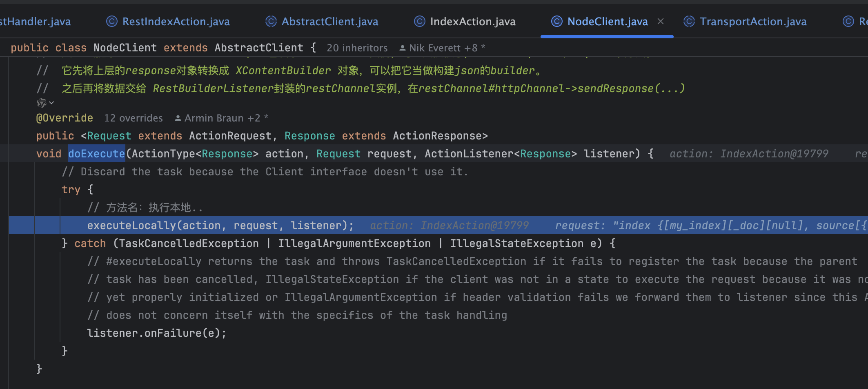Click the XContentBuilder comment text
The height and width of the screenshot is (389, 868).
pos(283,71)
